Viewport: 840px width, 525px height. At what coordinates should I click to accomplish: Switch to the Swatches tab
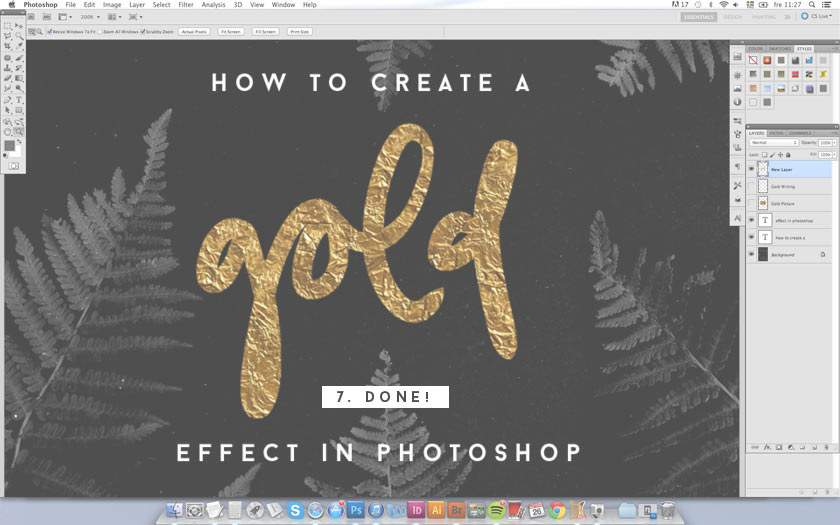click(780, 49)
